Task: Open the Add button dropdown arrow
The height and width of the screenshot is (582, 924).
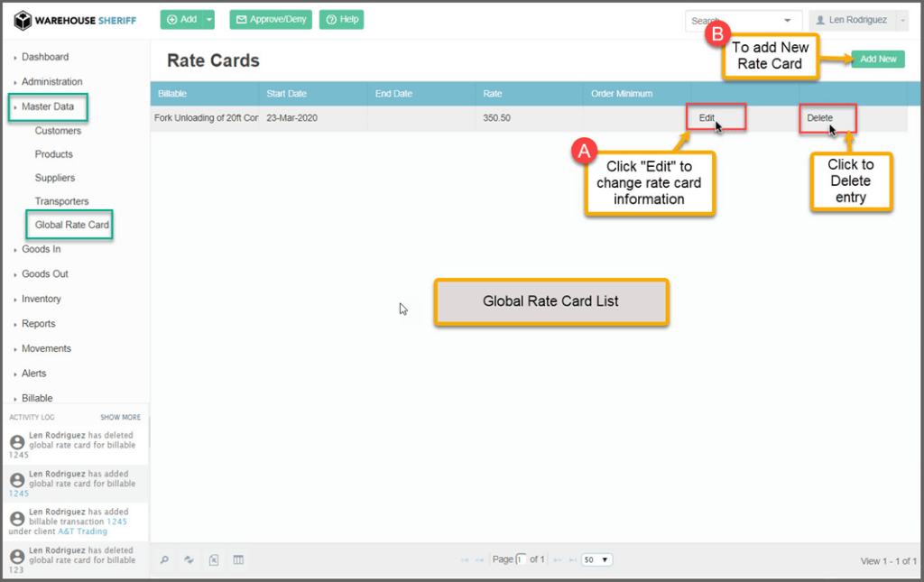Action: tap(209, 20)
